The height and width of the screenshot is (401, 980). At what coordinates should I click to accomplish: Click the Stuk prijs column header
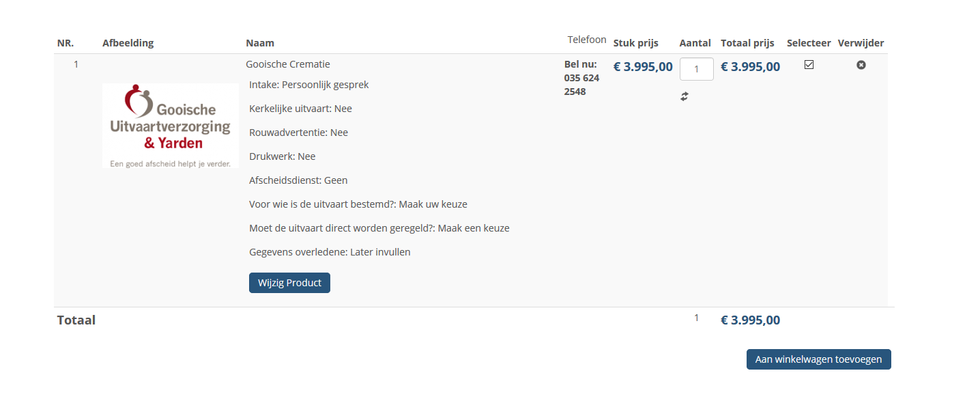(x=635, y=43)
